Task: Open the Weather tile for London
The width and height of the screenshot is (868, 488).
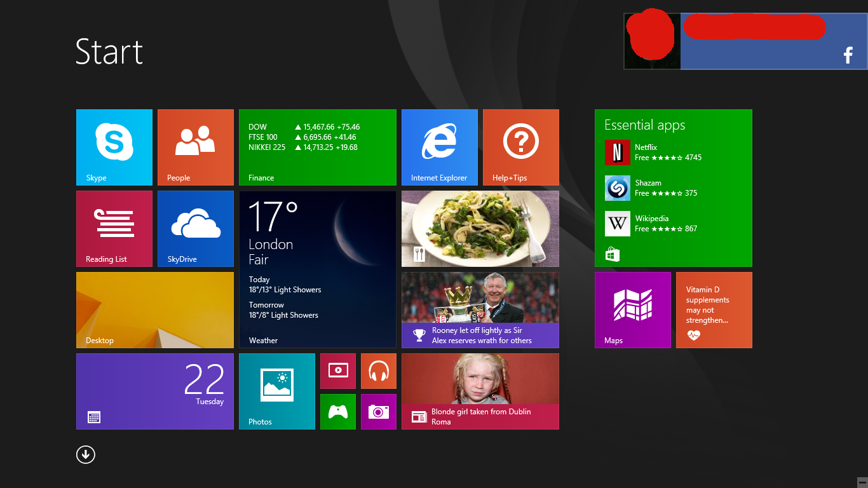Action: coord(318,269)
